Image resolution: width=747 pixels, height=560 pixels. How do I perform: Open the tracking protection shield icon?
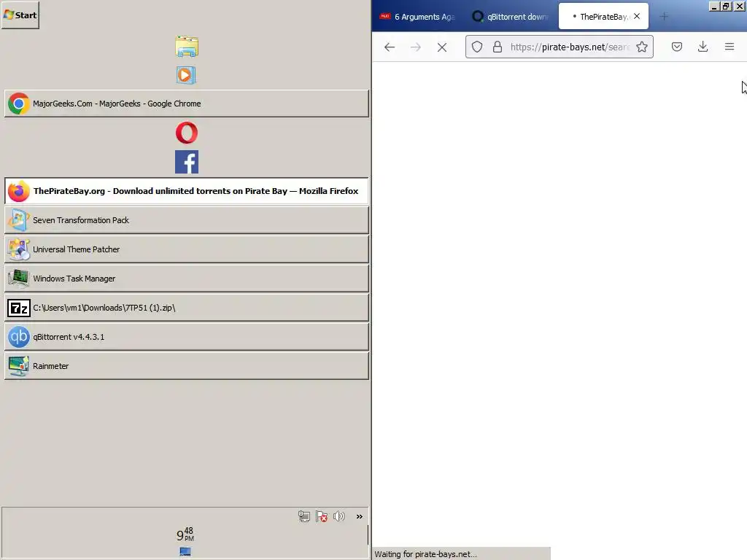pos(477,47)
